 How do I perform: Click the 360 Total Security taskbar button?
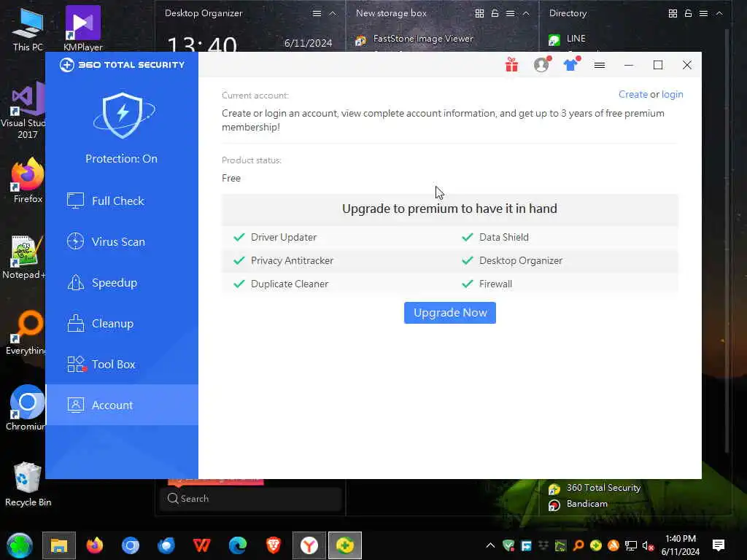[x=345, y=545]
